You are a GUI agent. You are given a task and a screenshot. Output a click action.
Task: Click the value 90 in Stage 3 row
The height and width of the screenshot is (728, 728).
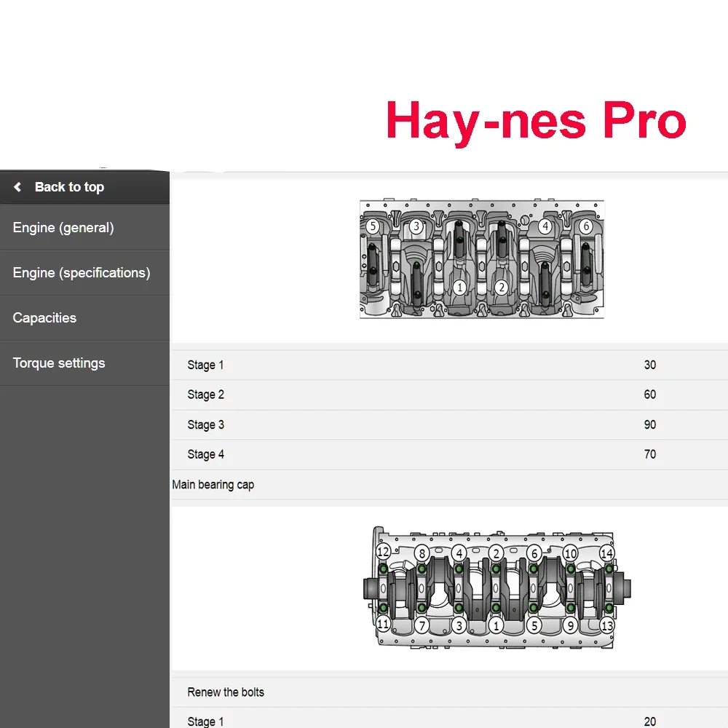coord(650,425)
